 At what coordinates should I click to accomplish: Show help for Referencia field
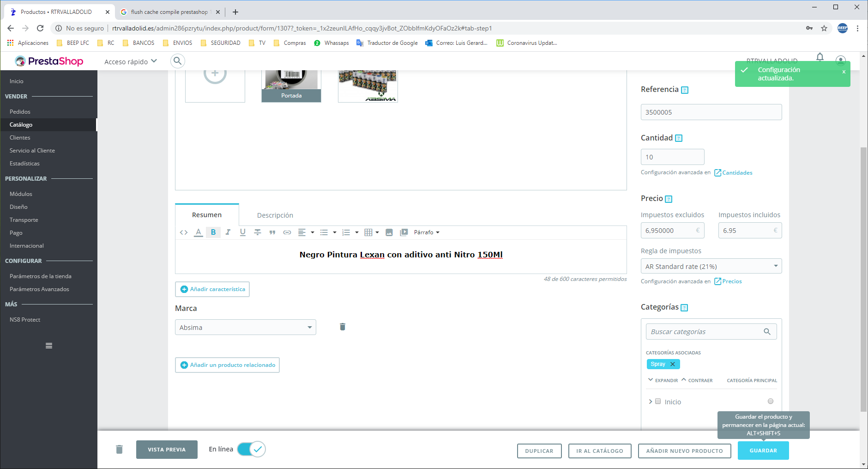tap(685, 90)
